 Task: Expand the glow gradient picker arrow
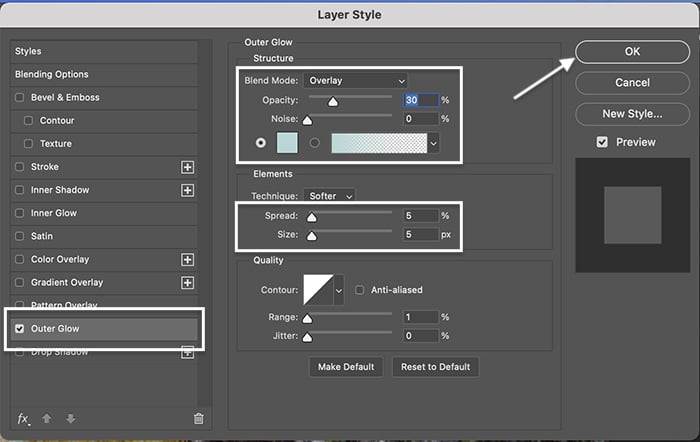pyautogui.click(x=433, y=144)
